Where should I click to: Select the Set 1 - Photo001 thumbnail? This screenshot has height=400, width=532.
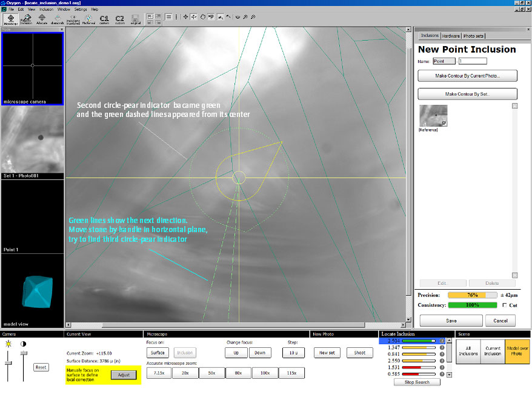[x=33, y=140]
